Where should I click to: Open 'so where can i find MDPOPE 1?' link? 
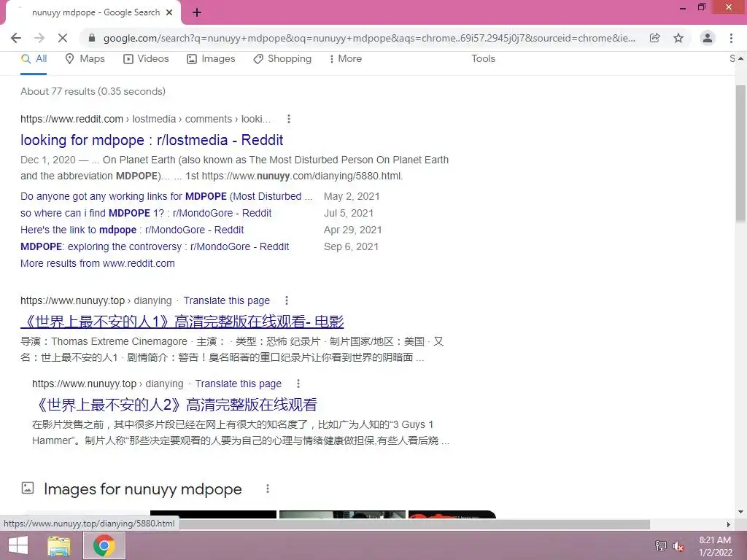point(146,213)
